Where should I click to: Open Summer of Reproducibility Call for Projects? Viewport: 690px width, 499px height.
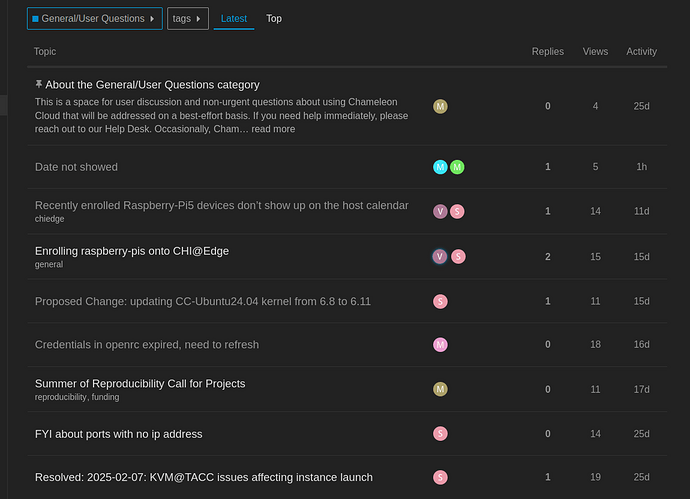click(x=140, y=384)
